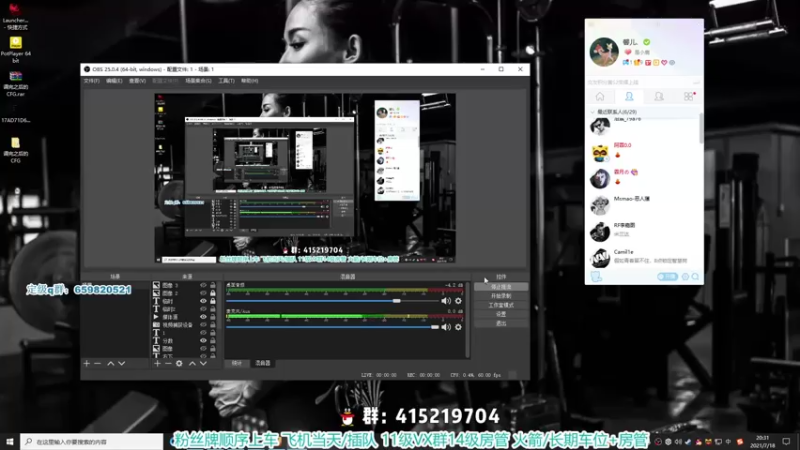Open the Windows notification center icon
Viewport: 800px width, 450px height.
coord(786,441)
